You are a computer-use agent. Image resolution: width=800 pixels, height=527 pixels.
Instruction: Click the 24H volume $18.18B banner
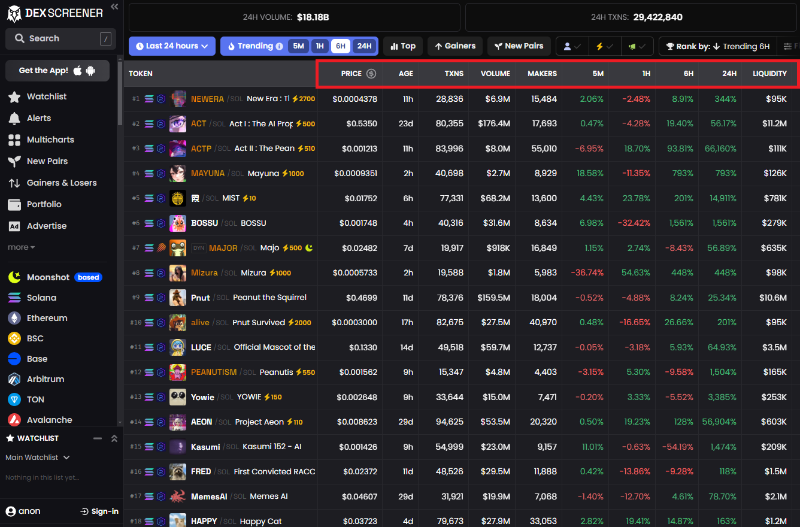point(294,17)
